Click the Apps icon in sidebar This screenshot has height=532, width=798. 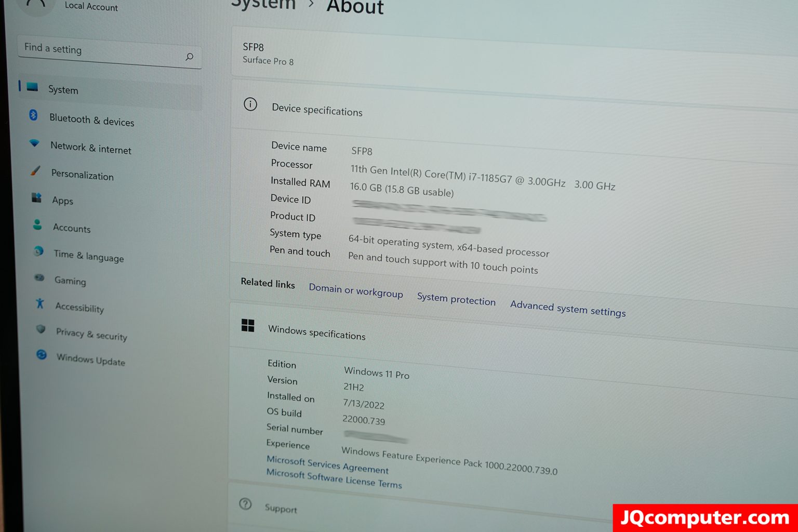[36, 198]
